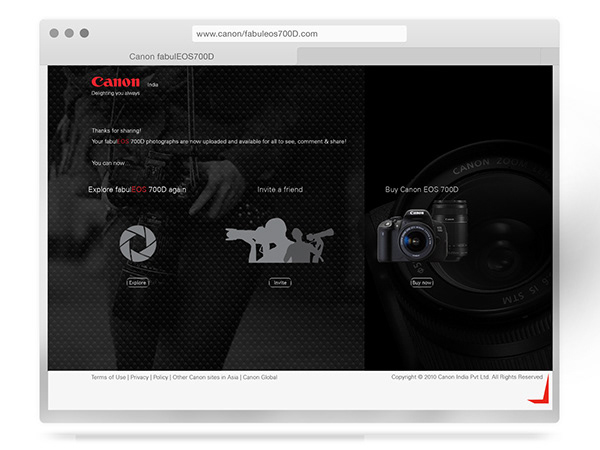Click the Buy now button
This screenshot has width=600, height=450.
click(422, 283)
